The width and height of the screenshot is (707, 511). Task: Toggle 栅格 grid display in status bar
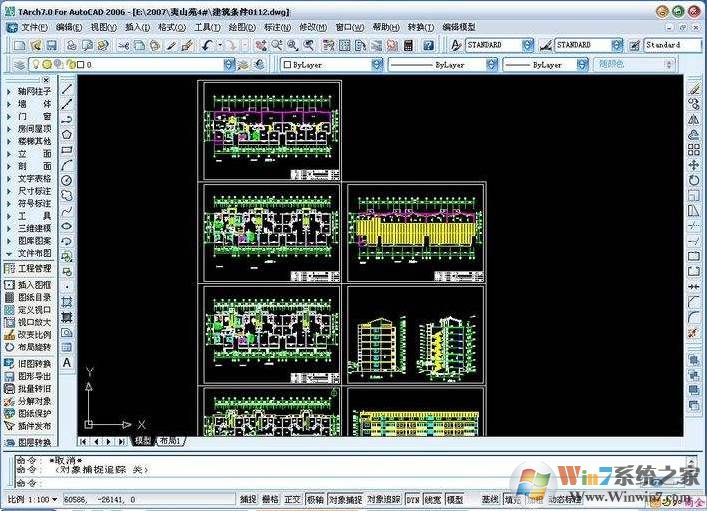270,498
